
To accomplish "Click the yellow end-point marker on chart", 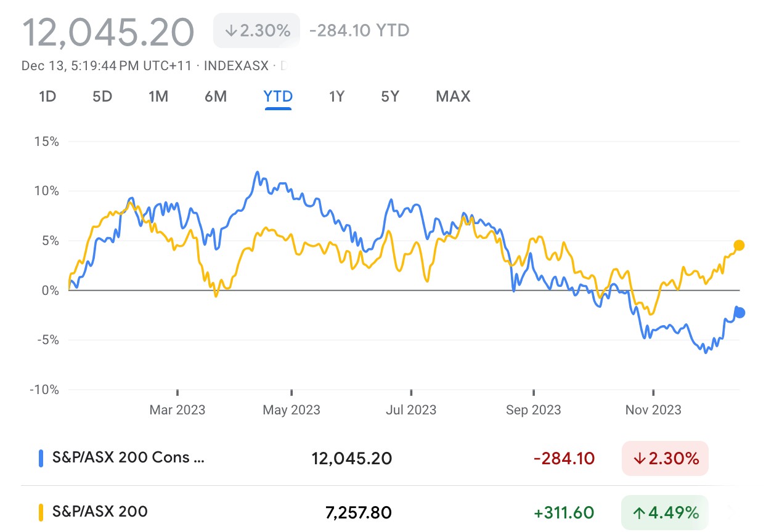I will click(739, 245).
